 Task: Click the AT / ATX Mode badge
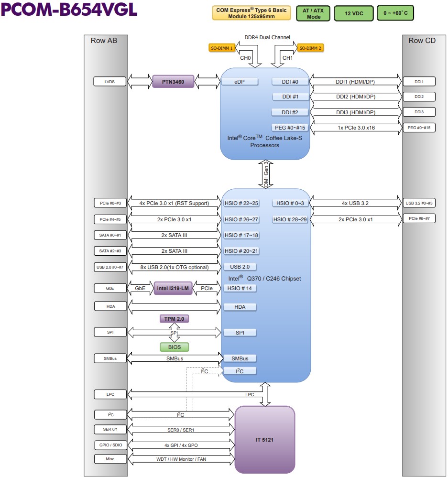(x=313, y=13)
